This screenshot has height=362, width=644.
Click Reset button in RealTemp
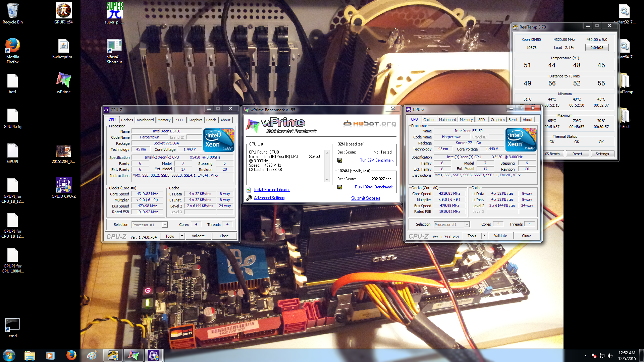(x=577, y=154)
